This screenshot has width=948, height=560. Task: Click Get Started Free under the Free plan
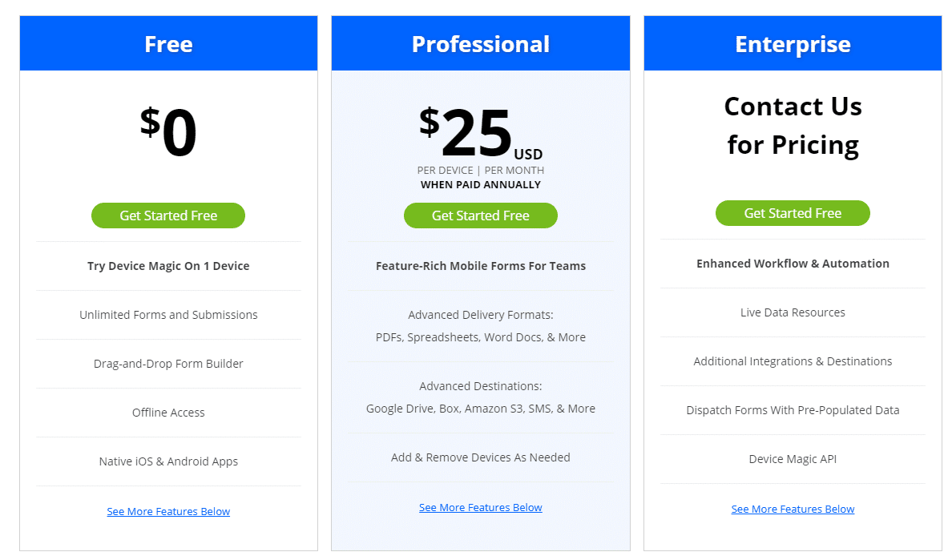point(168,216)
